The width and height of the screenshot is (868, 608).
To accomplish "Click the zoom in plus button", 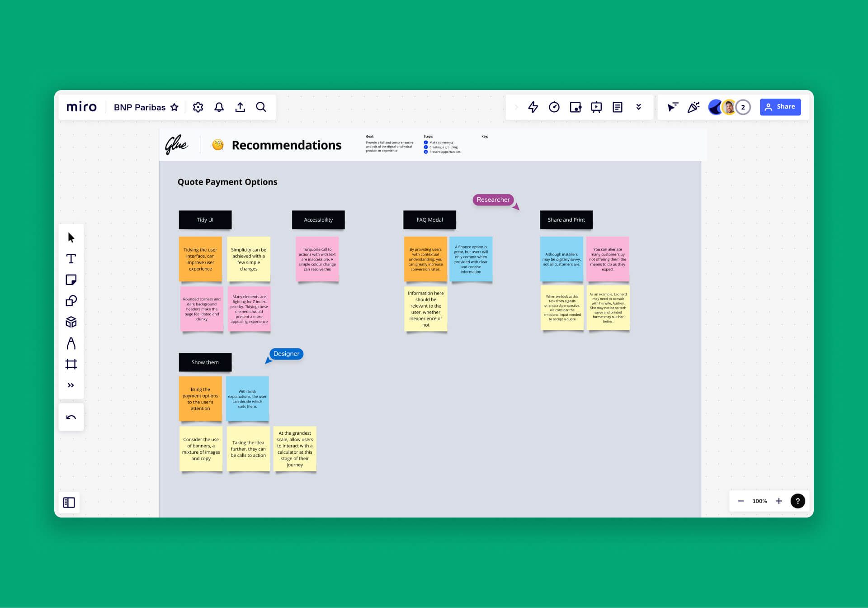I will [x=778, y=501].
